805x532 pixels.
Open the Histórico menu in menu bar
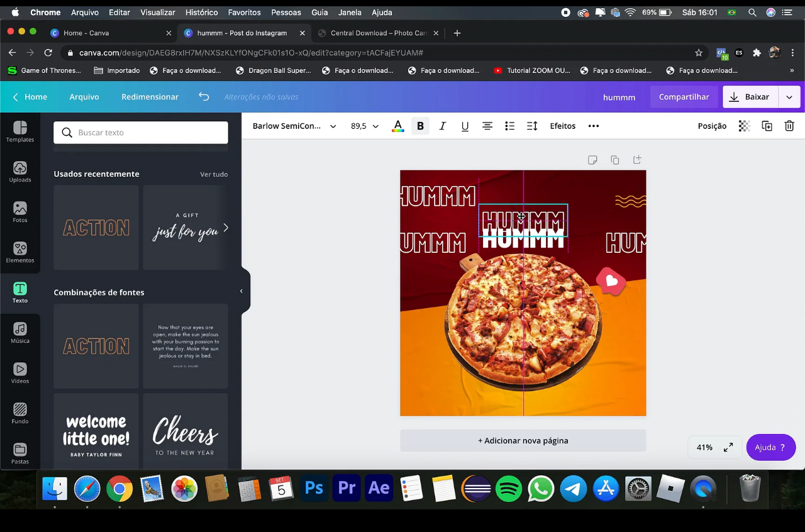201,12
